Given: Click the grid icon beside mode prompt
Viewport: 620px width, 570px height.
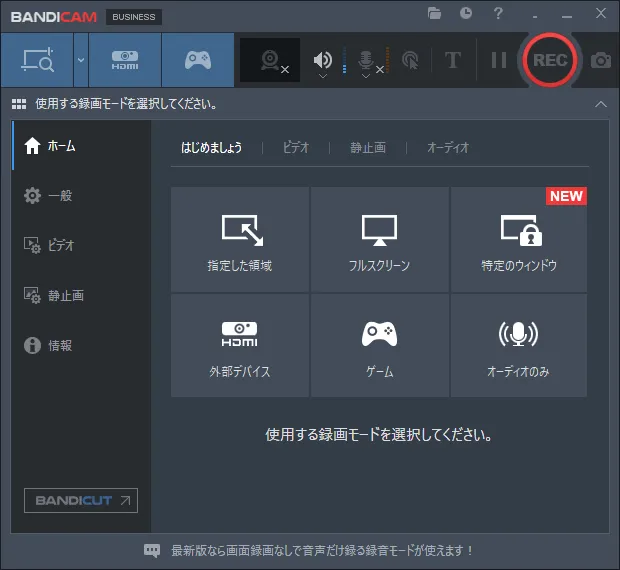Looking at the screenshot, I should click(19, 104).
